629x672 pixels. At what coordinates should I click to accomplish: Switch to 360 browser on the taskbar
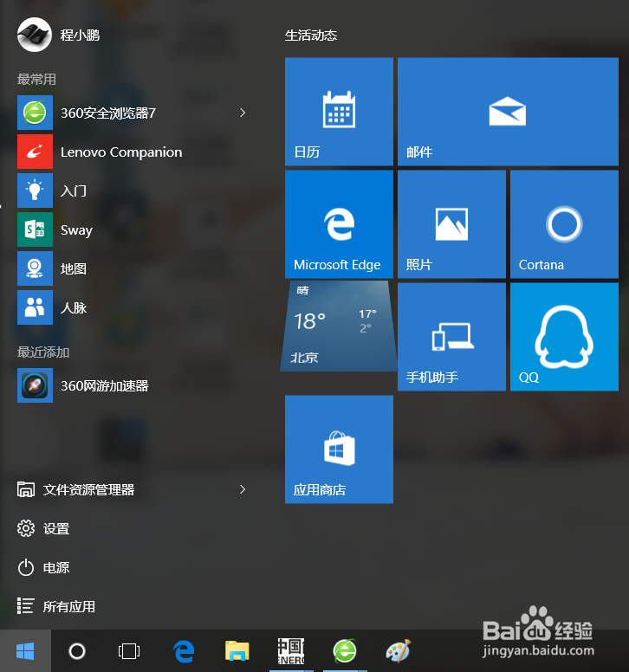(x=345, y=651)
